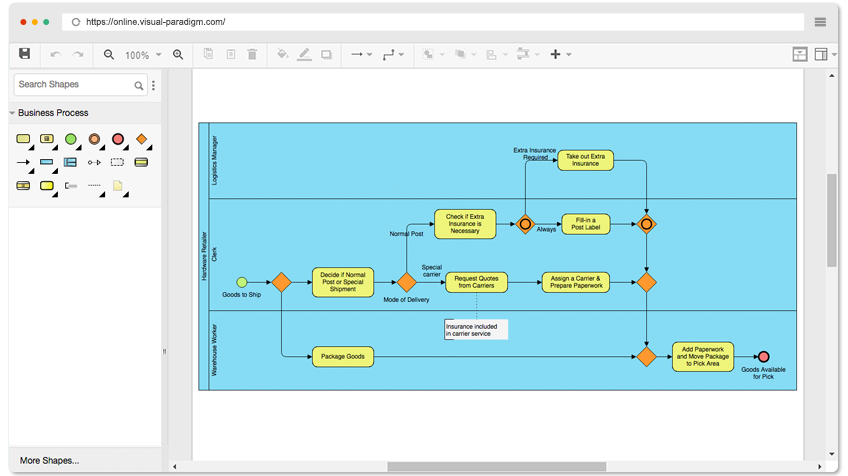Click the More Shapes... button
This screenshot has width=848, height=476.
(x=49, y=460)
